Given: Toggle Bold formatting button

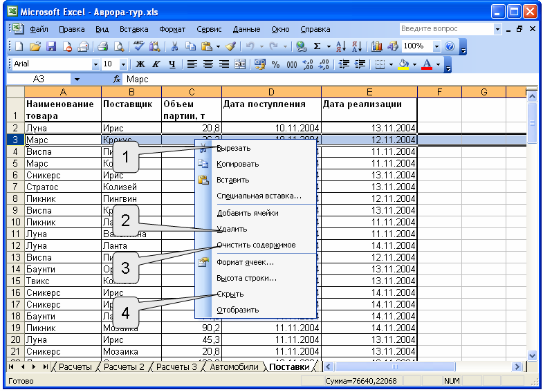Looking at the screenshot, I should pos(140,64).
